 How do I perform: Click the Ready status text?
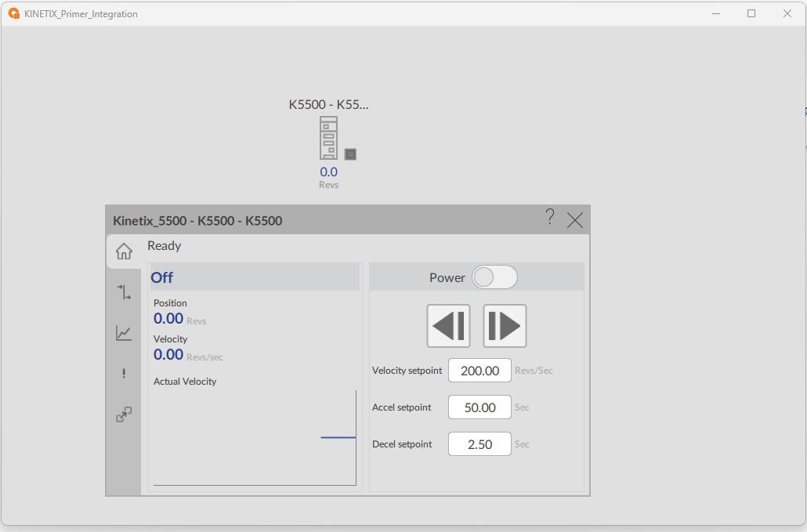pyautogui.click(x=165, y=245)
